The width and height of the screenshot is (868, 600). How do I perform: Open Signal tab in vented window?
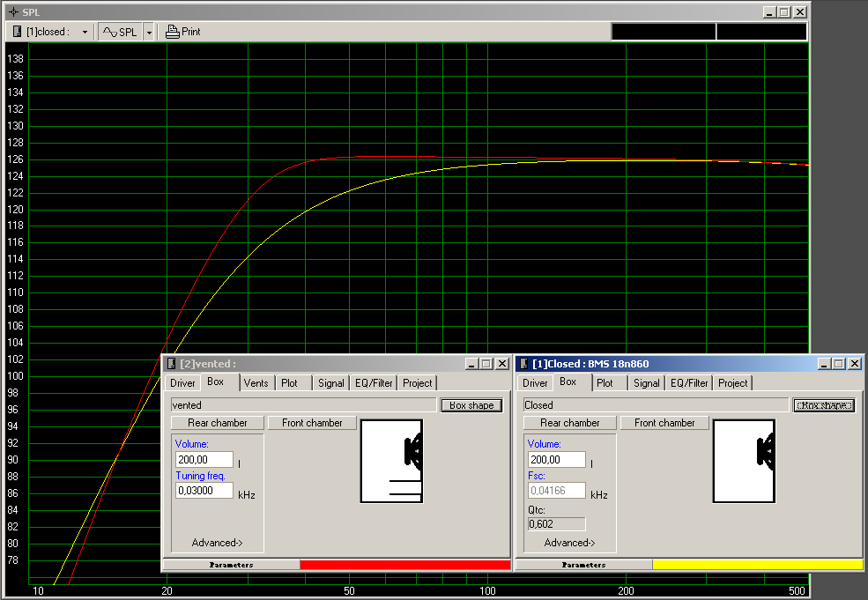click(x=331, y=383)
